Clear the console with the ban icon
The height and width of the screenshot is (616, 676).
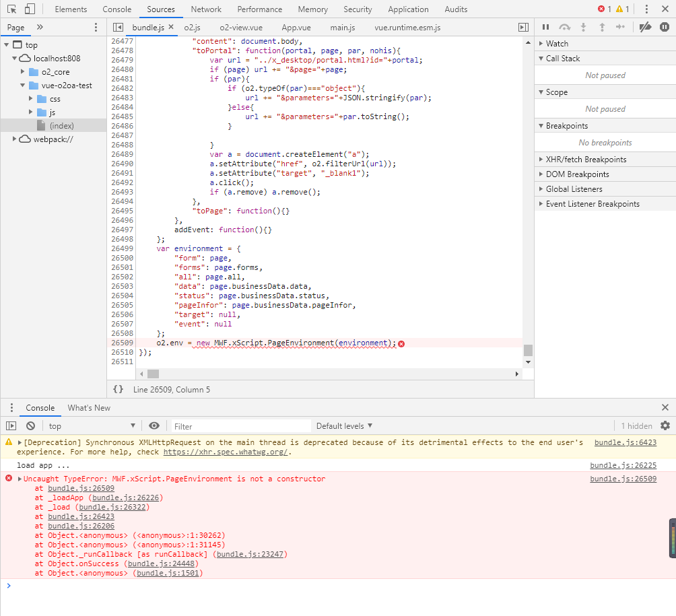pos(30,426)
